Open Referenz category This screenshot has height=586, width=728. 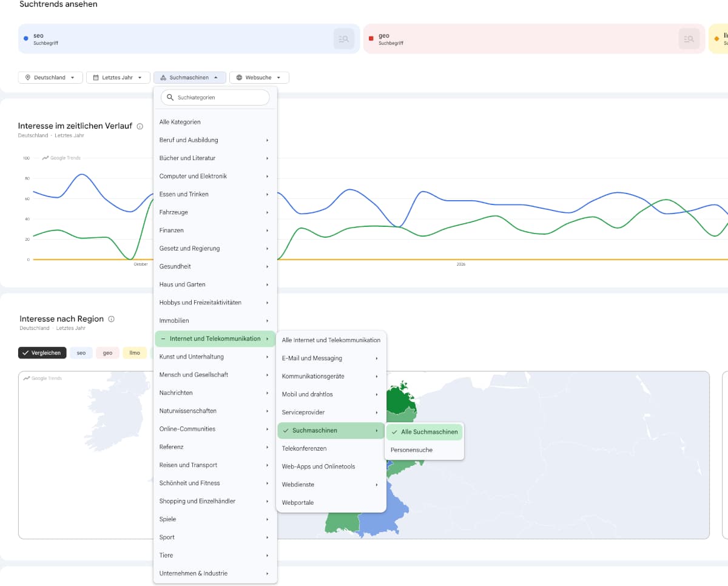click(x=215, y=447)
